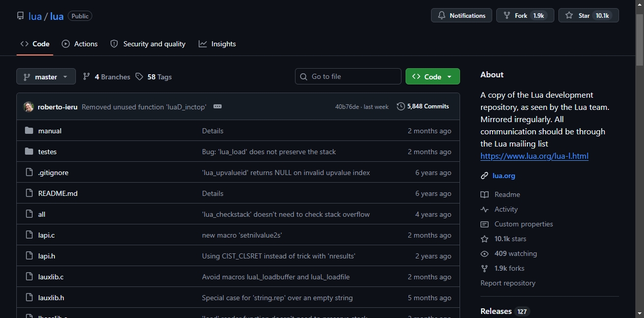Open roberto-ieru author profile link

click(x=58, y=107)
